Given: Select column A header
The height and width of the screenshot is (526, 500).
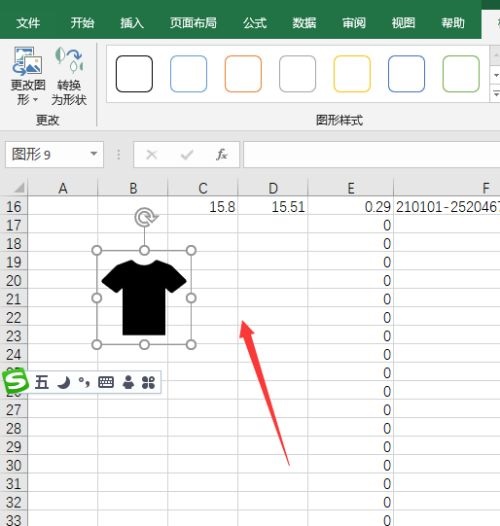Looking at the screenshot, I should tap(63, 188).
